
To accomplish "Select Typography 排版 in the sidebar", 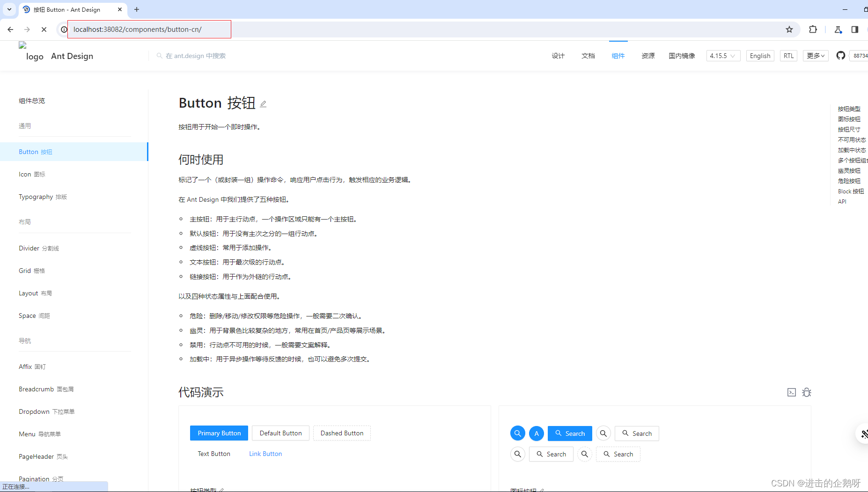I will (74, 197).
